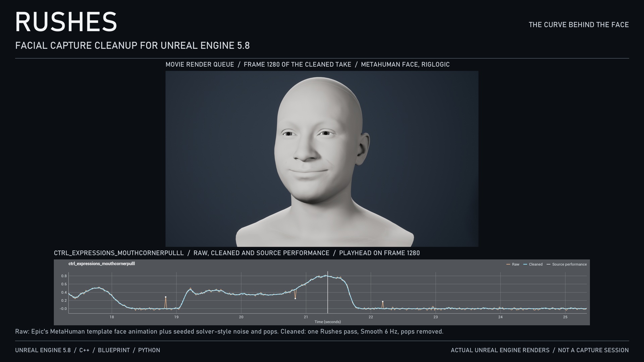This screenshot has width=644, height=362.
Task: Click the 22 x-axis tick label
Action: 371,317
